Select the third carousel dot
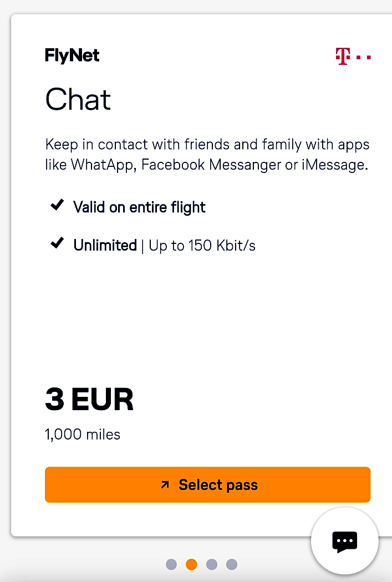Viewport: 392px width, 582px height. 211,564
